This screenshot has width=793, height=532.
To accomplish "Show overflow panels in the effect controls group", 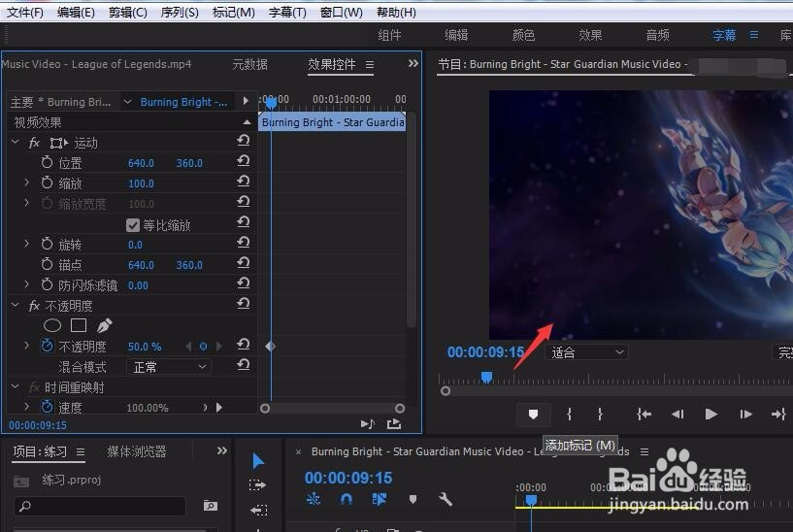I will pos(413,63).
